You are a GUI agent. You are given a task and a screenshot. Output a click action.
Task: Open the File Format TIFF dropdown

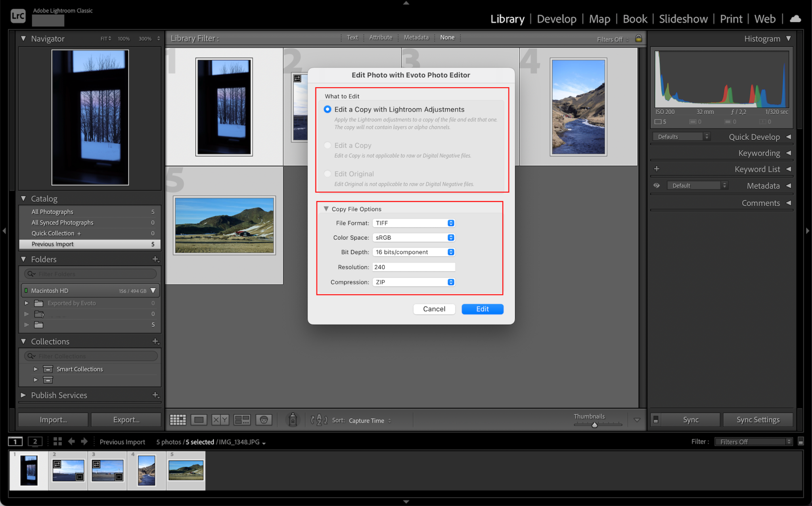(414, 223)
